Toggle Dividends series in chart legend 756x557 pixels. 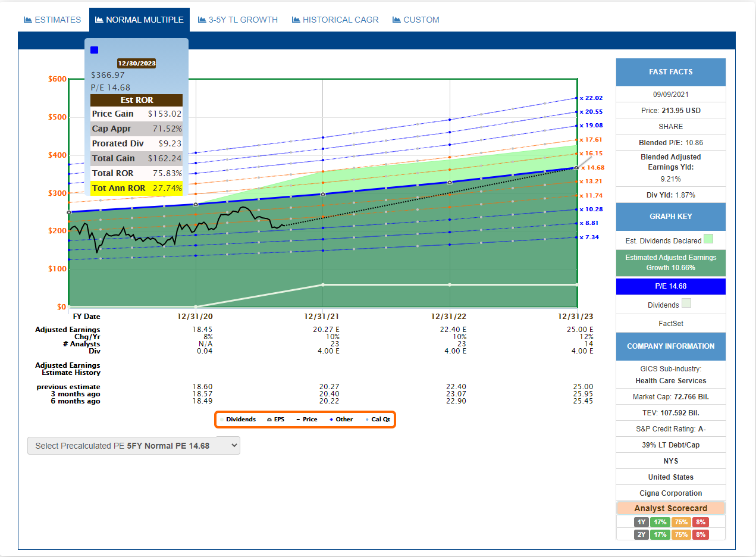pyautogui.click(x=238, y=420)
